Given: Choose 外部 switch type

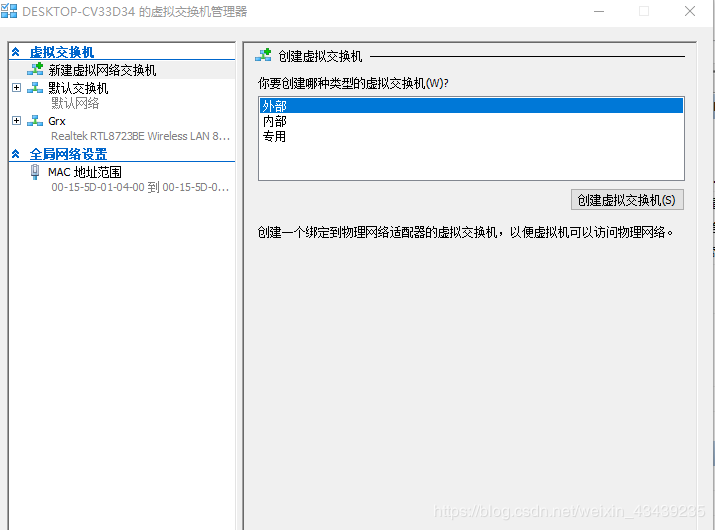Looking at the screenshot, I should [471, 106].
